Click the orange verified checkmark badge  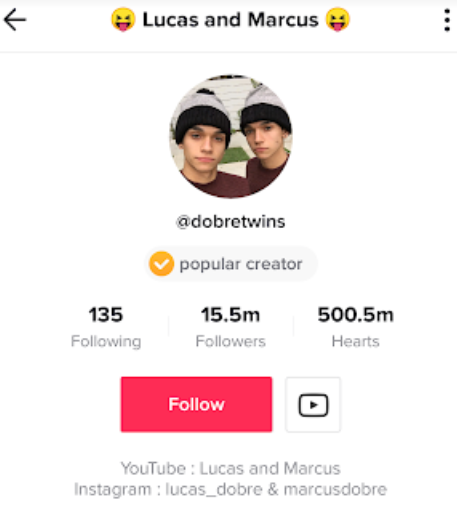click(161, 264)
